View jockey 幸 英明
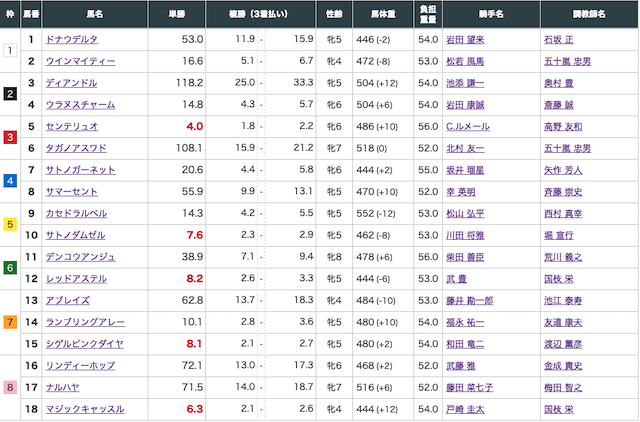640x422 pixels. [460, 192]
